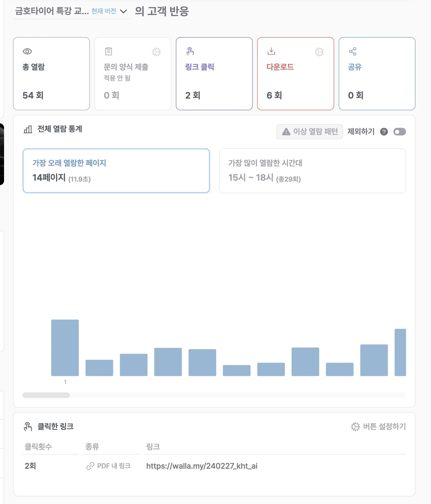This screenshot has height=504, width=431.
Task: Click the PDF 내 링크 type label
Action: (114, 466)
